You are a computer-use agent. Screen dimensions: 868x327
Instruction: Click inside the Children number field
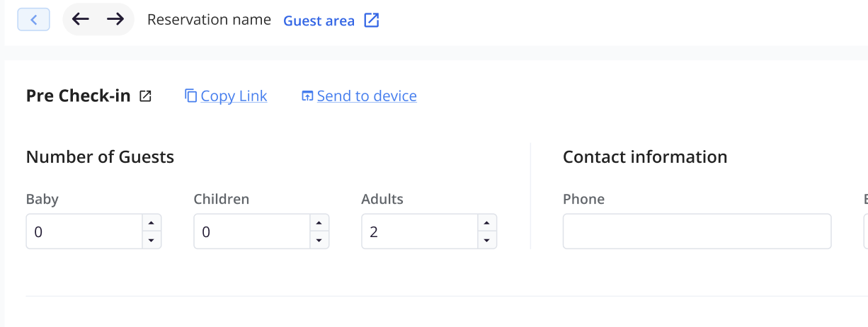point(252,231)
